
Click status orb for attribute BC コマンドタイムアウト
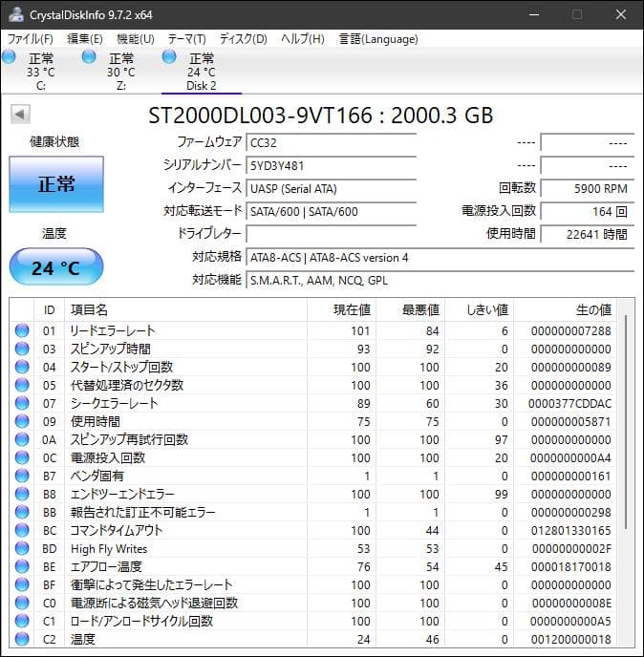coord(22,530)
